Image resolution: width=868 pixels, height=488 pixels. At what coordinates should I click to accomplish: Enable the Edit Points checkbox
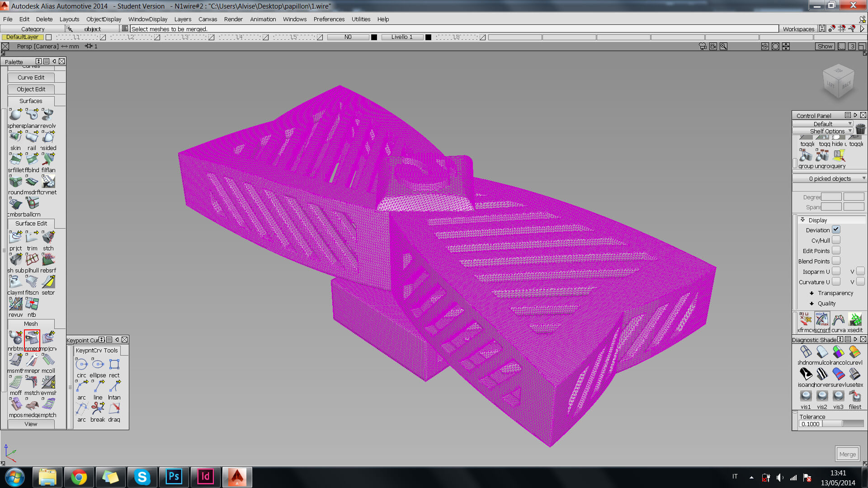tap(836, 251)
